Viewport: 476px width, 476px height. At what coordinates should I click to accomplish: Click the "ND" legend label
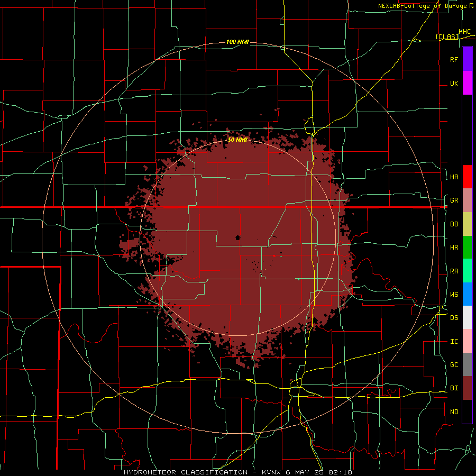coord(454,411)
